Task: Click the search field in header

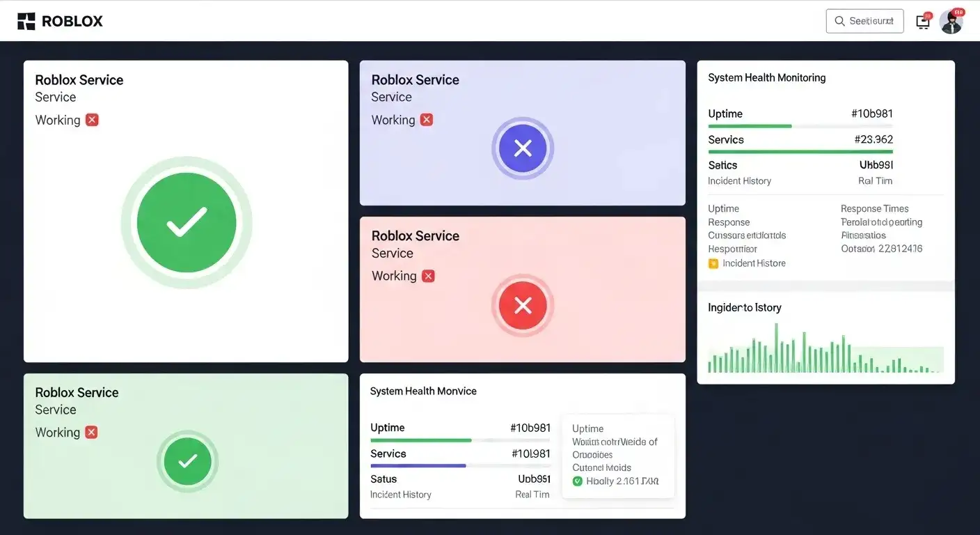Action: [x=864, y=21]
